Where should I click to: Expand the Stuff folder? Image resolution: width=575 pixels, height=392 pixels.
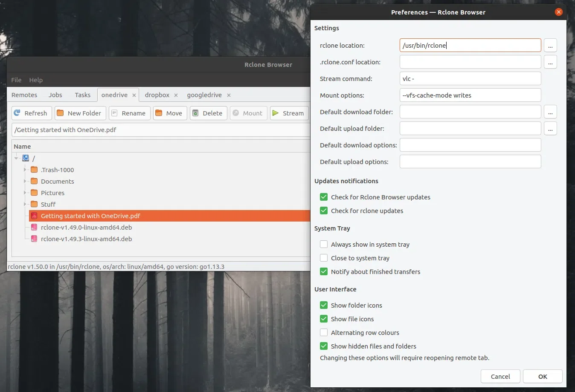click(26, 204)
